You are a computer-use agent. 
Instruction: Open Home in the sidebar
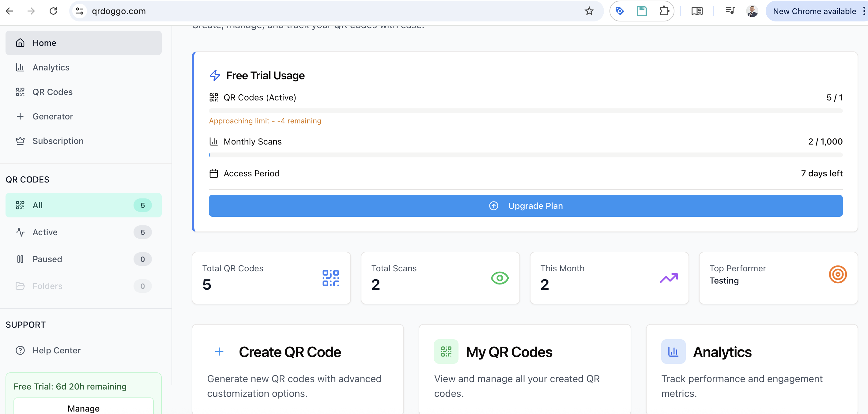tap(84, 43)
